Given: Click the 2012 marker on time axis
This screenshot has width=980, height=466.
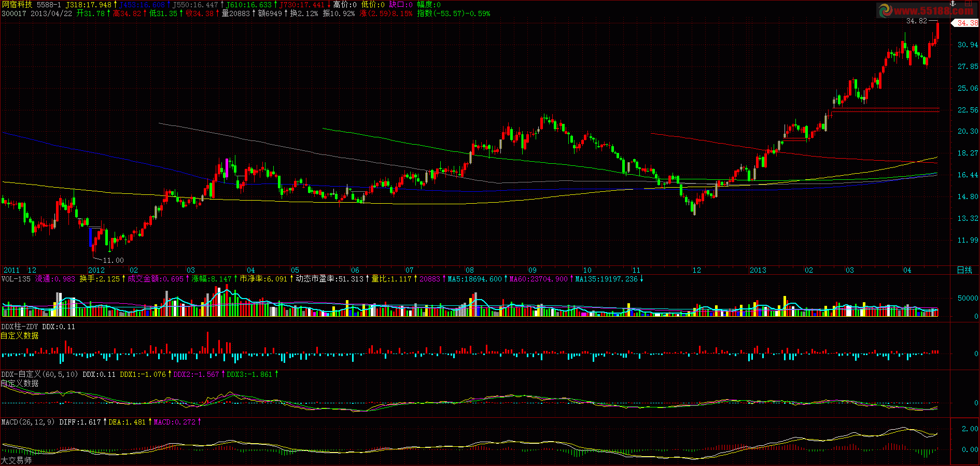Looking at the screenshot, I should tap(96, 270).
